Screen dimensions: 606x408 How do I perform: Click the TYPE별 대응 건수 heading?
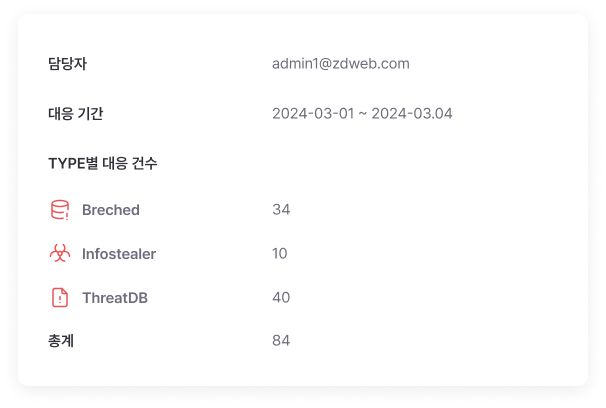click(102, 162)
